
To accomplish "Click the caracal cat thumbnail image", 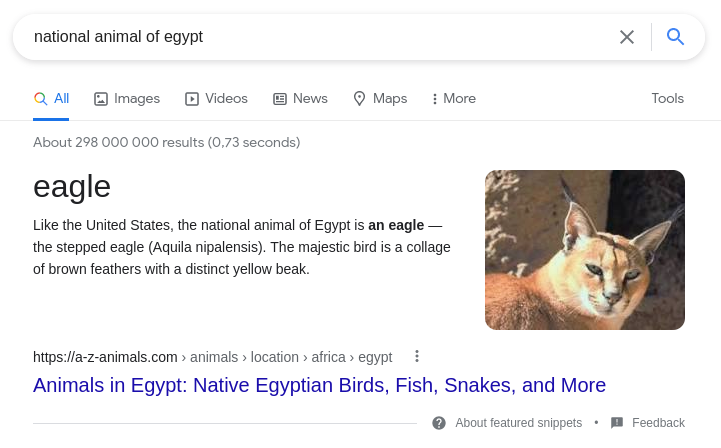I will pyautogui.click(x=585, y=250).
